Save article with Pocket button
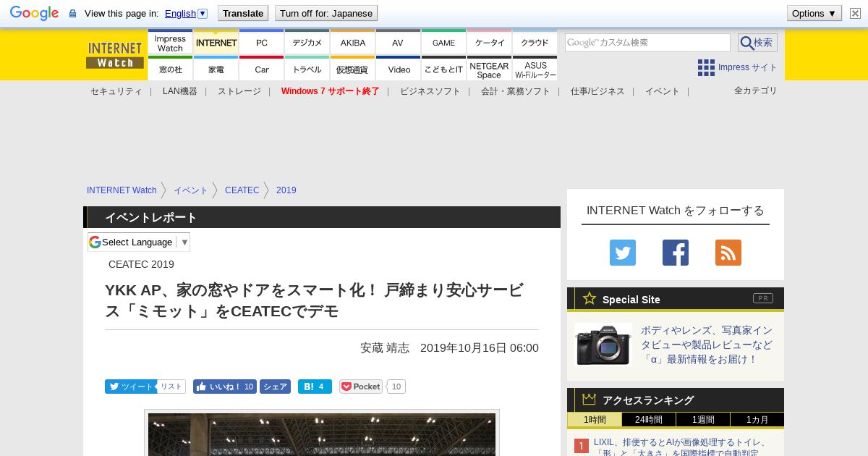The image size is (868, 456). click(x=361, y=387)
